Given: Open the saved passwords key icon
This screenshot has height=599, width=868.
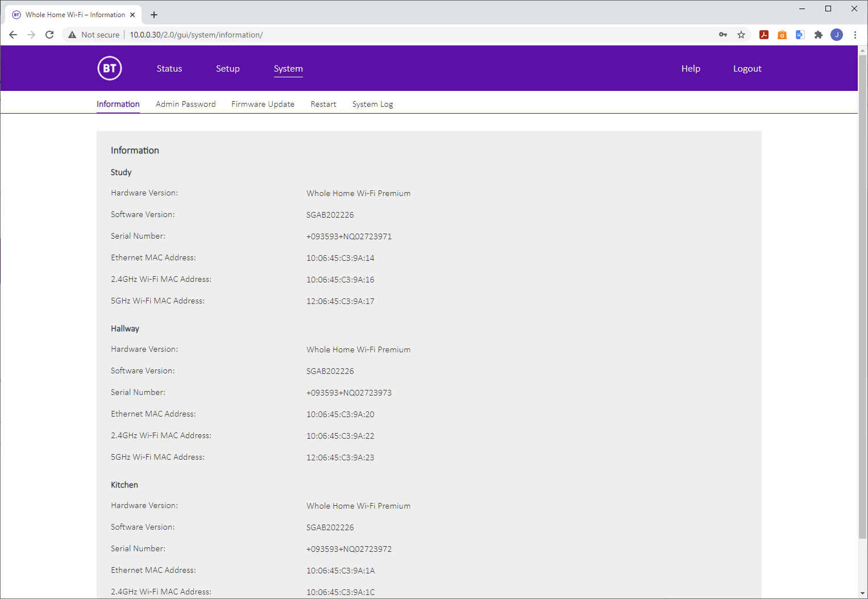Looking at the screenshot, I should pos(723,35).
